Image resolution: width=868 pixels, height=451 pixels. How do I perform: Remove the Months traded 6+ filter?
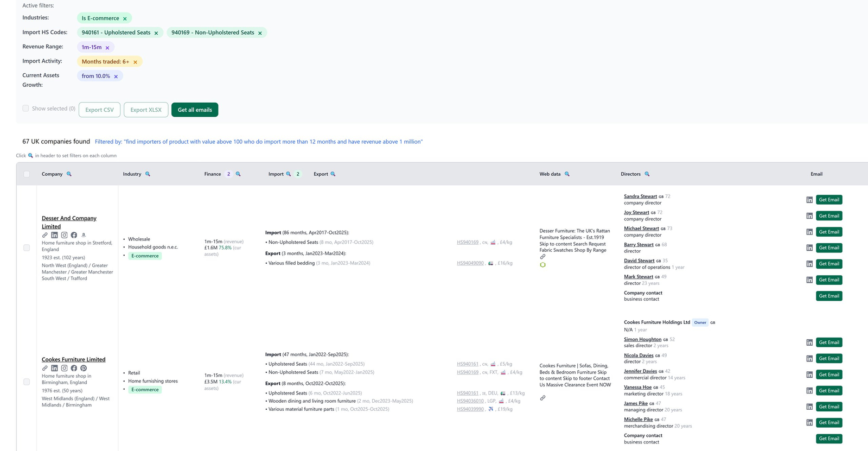click(x=135, y=62)
